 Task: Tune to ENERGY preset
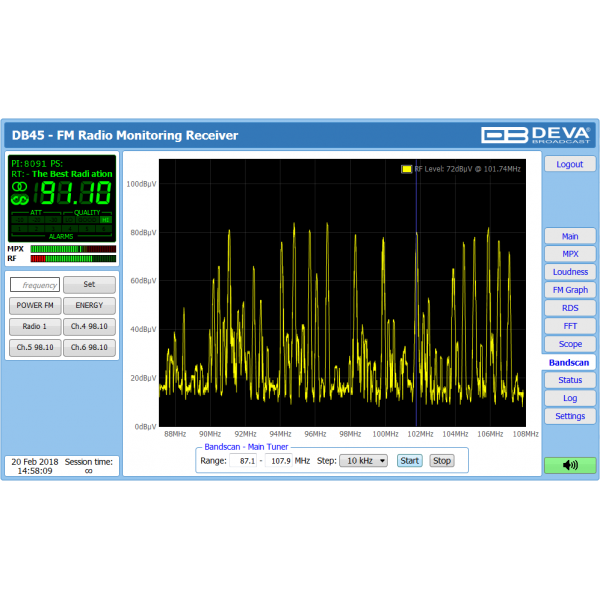click(x=89, y=305)
